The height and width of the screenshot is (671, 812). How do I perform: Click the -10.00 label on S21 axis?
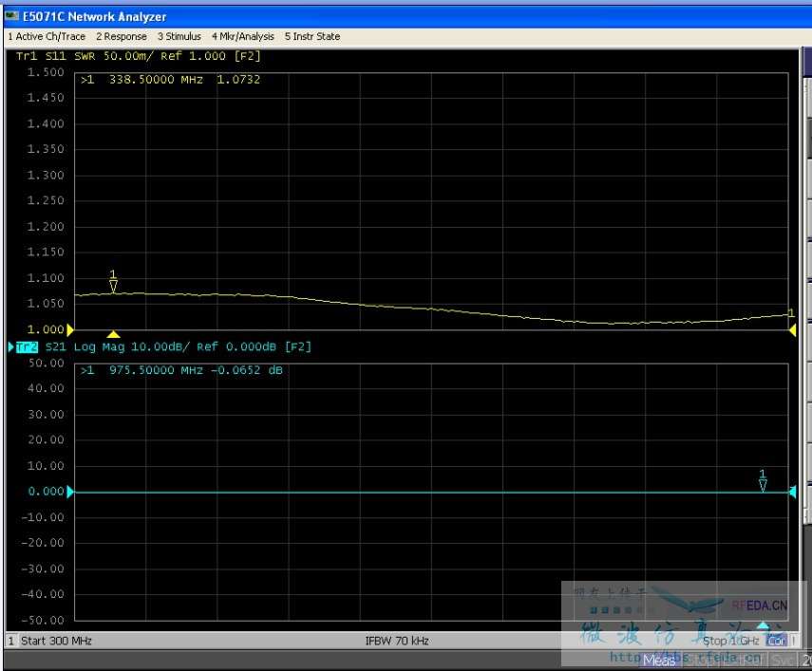point(43,517)
